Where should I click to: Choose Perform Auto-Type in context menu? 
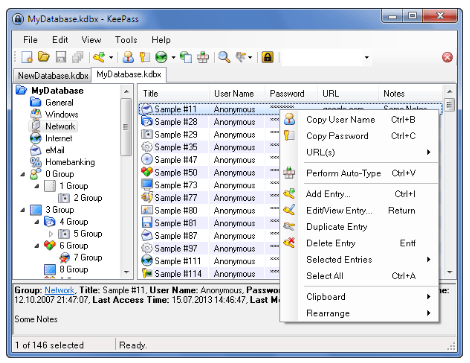point(360,173)
